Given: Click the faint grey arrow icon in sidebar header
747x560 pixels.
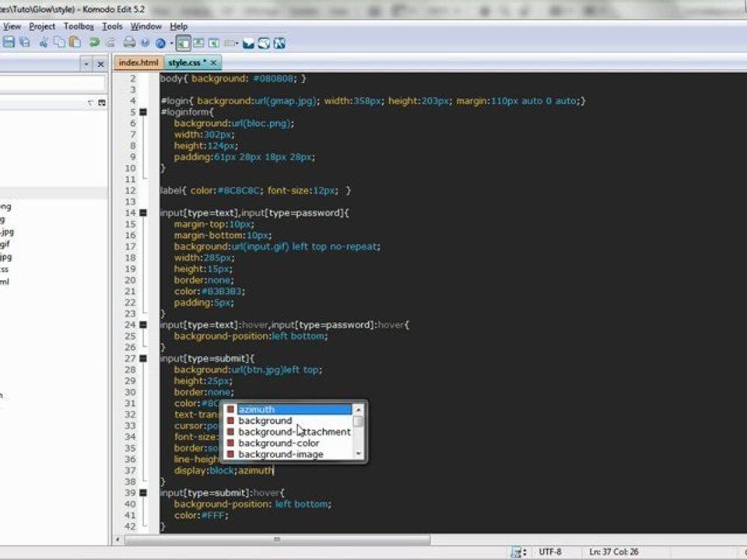Looking at the screenshot, I should 90,103.
